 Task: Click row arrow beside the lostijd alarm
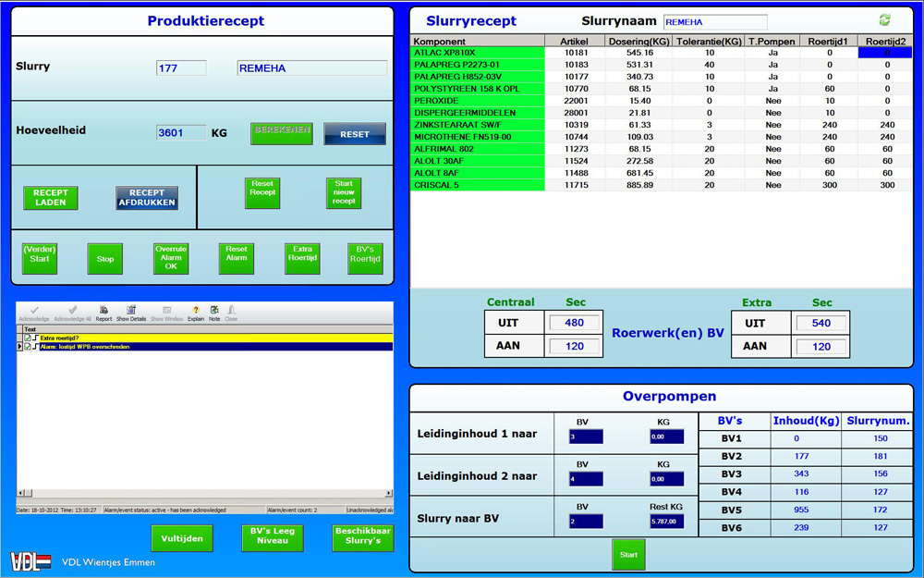click(x=20, y=347)
